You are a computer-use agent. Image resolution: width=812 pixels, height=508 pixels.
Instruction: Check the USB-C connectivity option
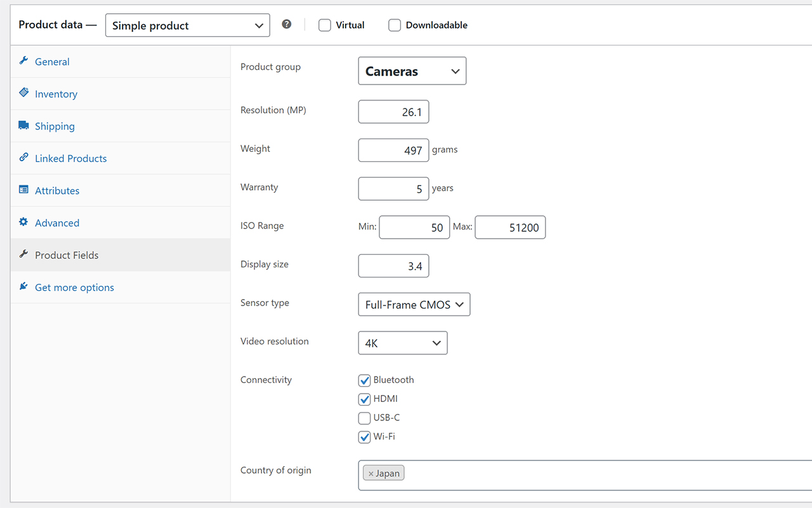(364, 418)
